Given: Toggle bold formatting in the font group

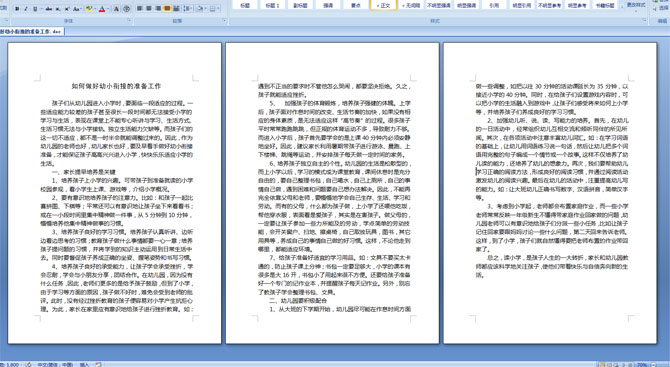Looking at the screenshot, I should pos(17,9).
